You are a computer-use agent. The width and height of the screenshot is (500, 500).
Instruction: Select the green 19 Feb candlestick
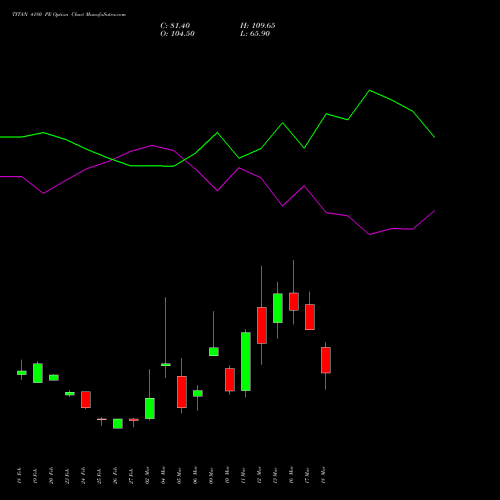click(38, 373)
